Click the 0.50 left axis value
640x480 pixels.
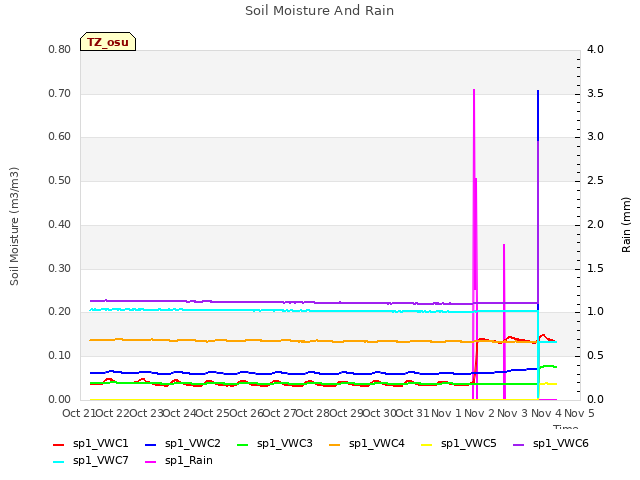[x=60, y=181]
